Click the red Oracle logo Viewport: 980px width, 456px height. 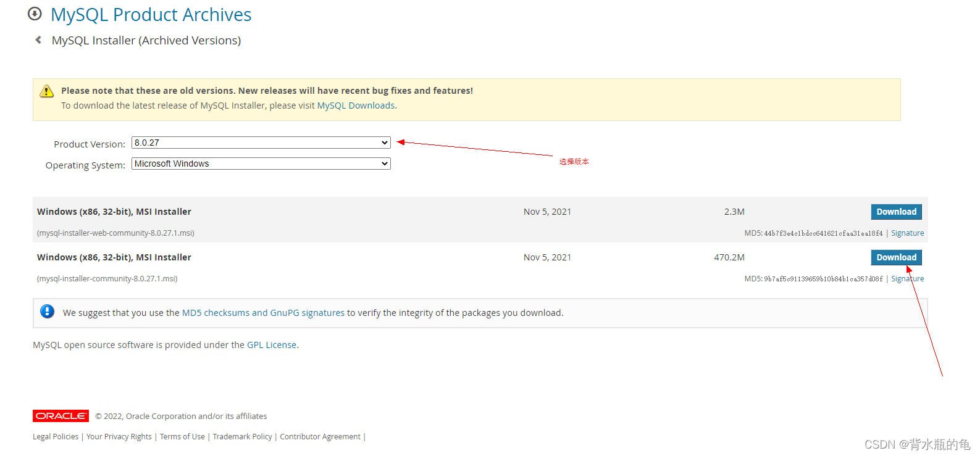click(x=61, y=416)
